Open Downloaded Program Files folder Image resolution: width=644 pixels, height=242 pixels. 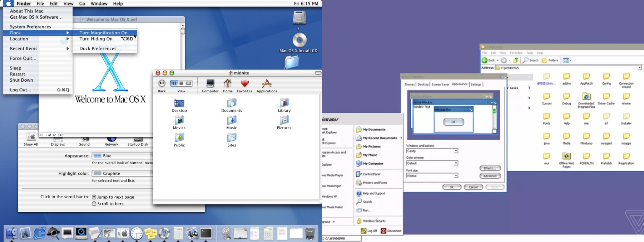(x=586, y=101)
